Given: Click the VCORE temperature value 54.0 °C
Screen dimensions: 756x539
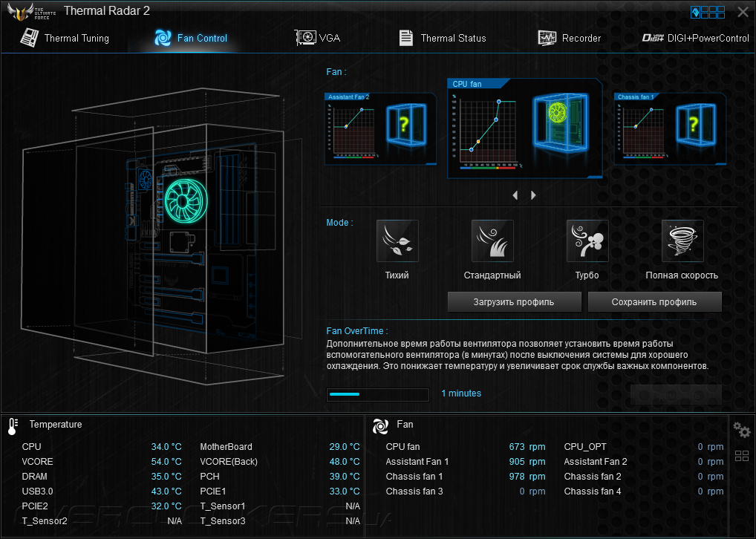Looking at the screenshot, I should point(166,462).
